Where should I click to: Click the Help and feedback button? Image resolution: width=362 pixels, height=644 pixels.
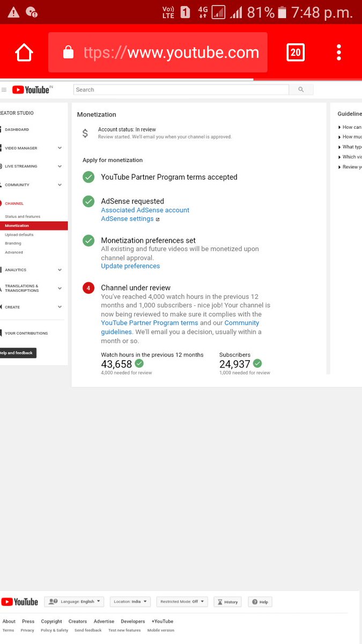click(x=17, y=353)
